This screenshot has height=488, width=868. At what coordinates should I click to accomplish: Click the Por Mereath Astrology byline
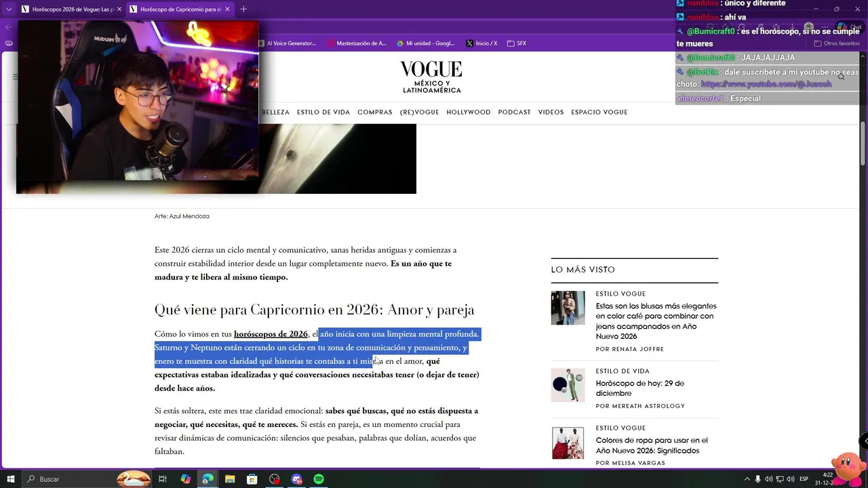coord(640,406)
